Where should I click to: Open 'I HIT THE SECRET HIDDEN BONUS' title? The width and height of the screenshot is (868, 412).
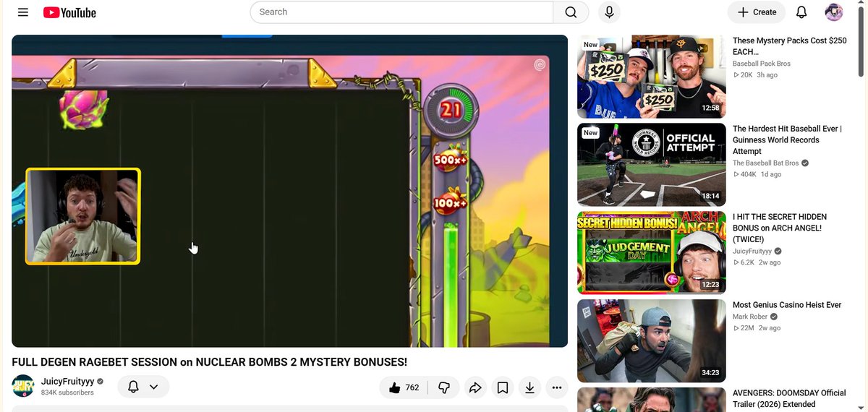click(x=780, y=228)
